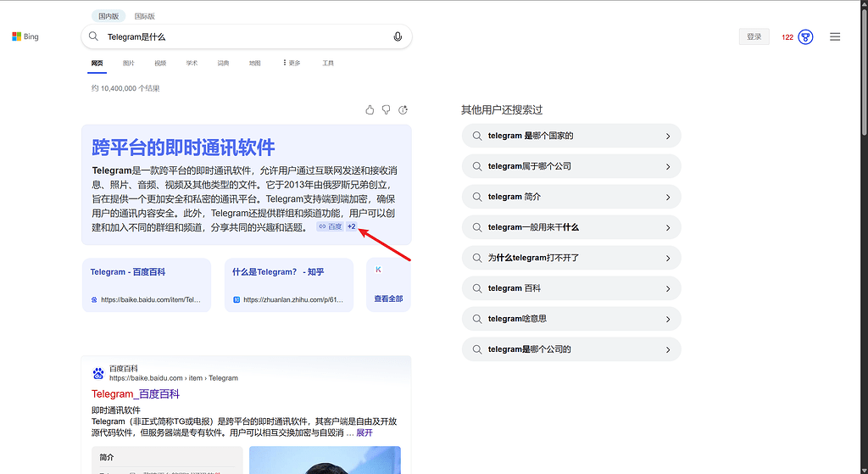Screen dimensions: 868x474
Task: Click the search magnifier icon in search box
Action: 93,36
